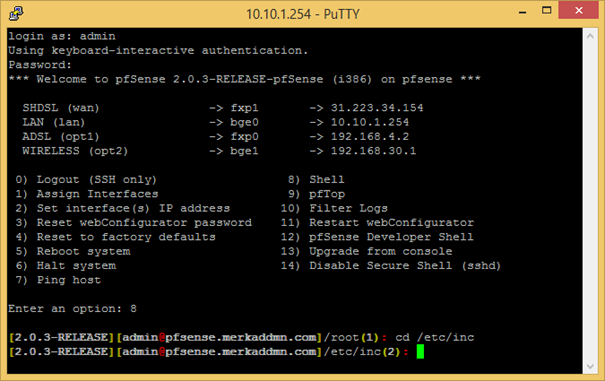The height and width of the screenshot is (381, 605).
Task: Click the 'cd /etc/inc' command text
Action: (434, 337)
